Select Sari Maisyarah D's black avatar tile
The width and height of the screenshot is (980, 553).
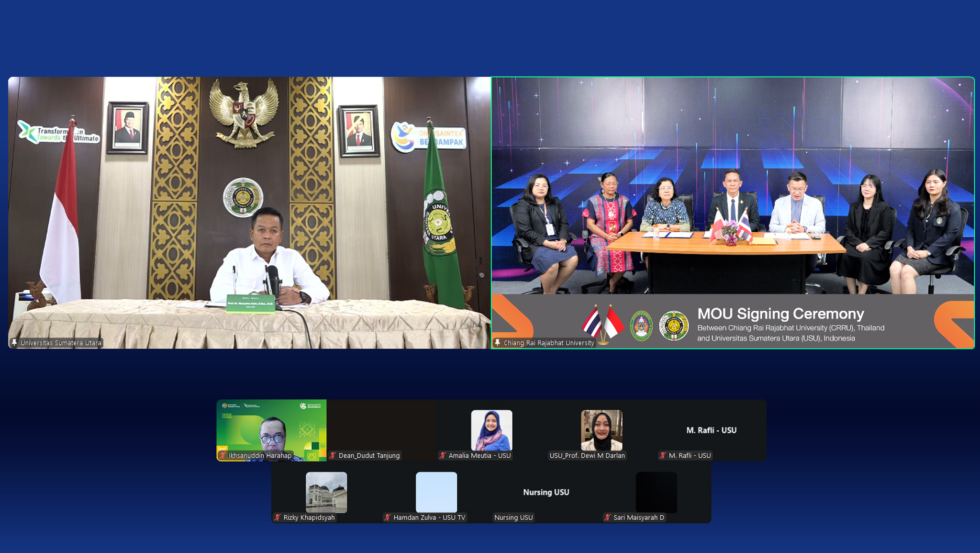coord(656,492)
